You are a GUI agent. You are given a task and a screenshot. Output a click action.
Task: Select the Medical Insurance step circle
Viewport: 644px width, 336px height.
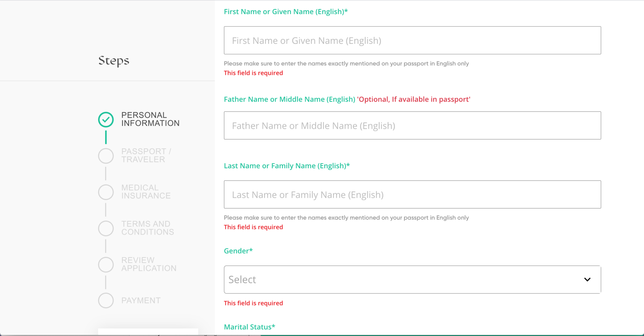point(106,192)
